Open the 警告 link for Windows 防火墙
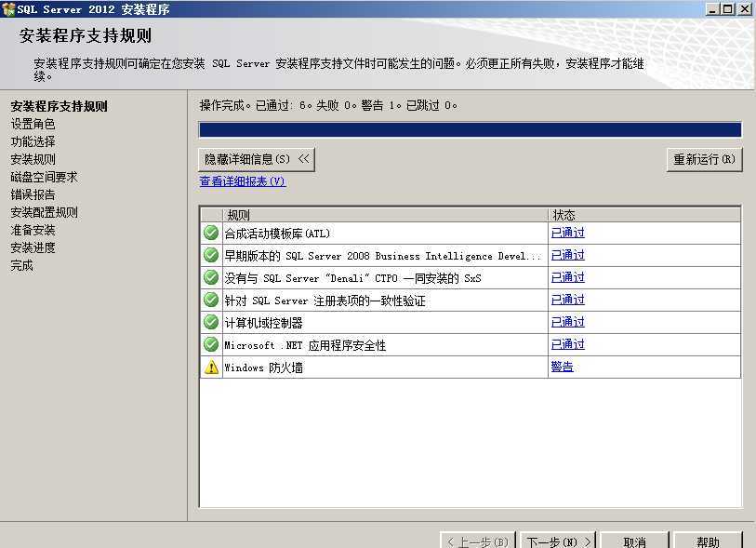The image size is (756, 548). [x=563, y=367]
